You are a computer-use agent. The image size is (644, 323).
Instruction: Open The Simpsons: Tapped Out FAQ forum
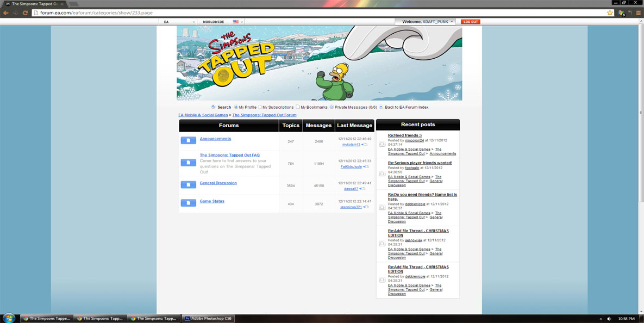(x=229, y=156)
